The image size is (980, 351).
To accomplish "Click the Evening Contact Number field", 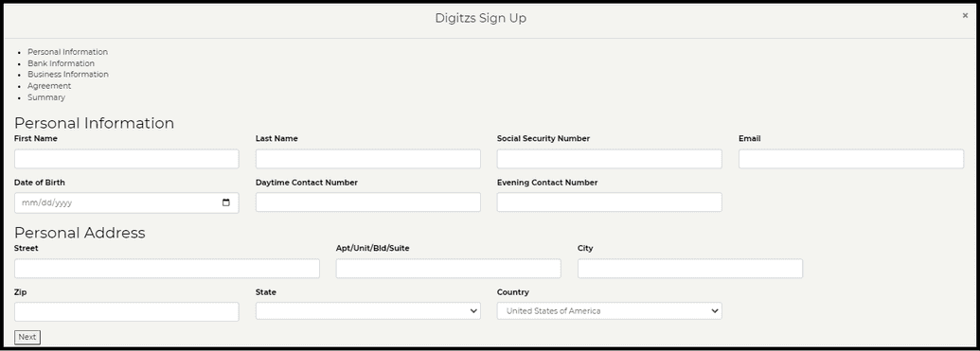I will (x=610, y=202).
